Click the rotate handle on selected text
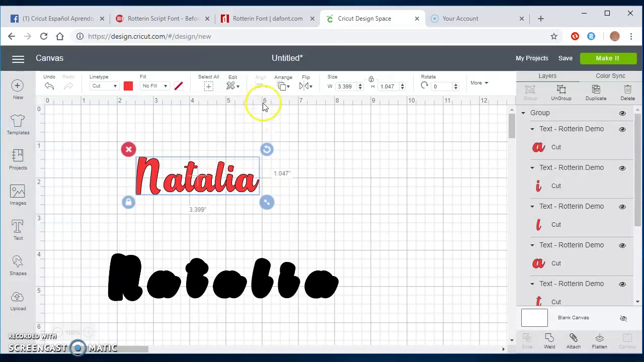The image size is (644, 362). click(x=267, y=149)
